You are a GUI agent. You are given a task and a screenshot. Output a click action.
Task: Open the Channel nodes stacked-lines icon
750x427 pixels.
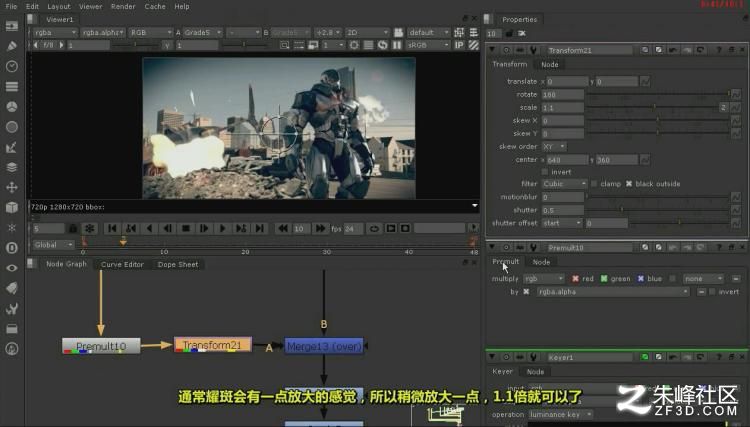click(x=12, y=86)
